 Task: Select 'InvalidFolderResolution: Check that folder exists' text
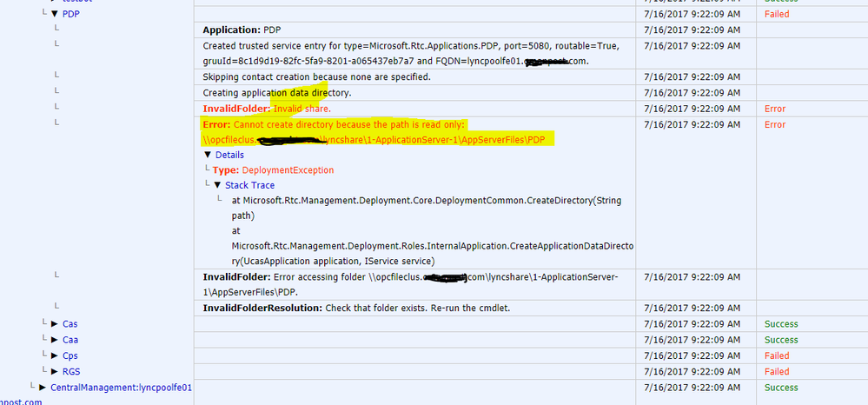(x=356, y=308)
